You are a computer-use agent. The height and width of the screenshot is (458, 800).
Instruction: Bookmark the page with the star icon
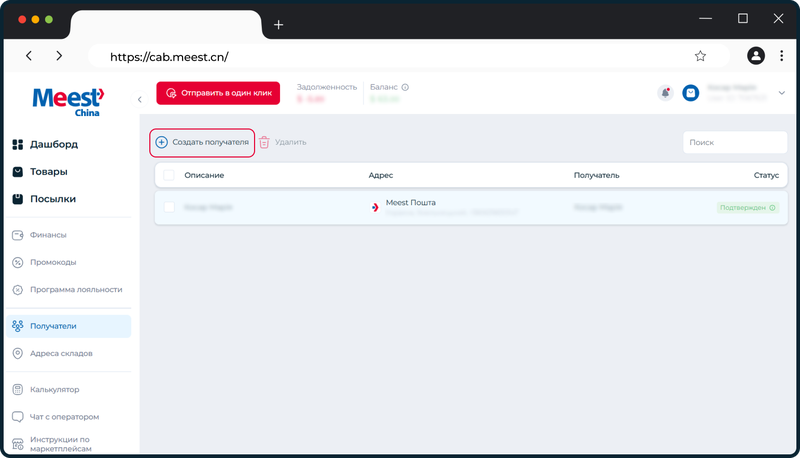(x=700, y=56)
